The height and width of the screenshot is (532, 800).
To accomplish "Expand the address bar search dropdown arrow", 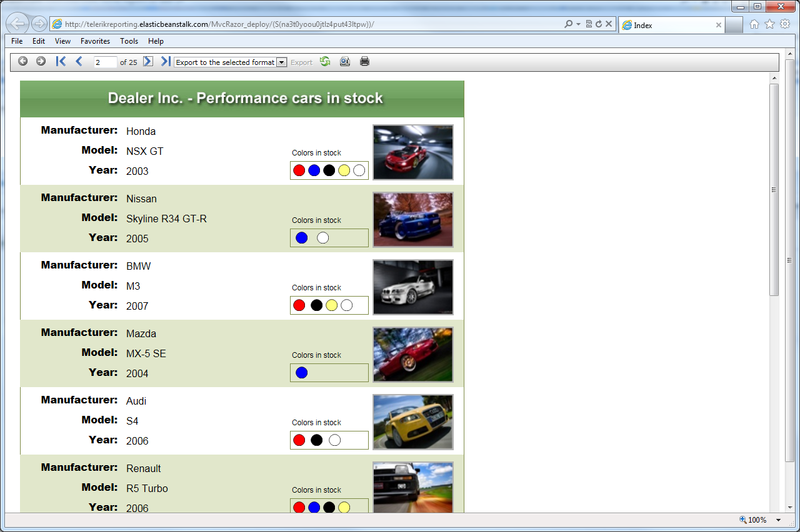I will click(579, 24).
